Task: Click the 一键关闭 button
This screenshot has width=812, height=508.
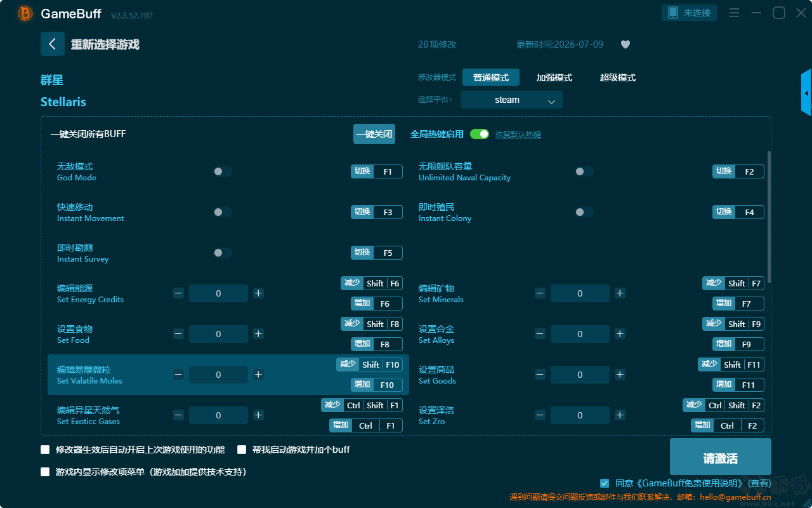Action: tap(374, 134)
